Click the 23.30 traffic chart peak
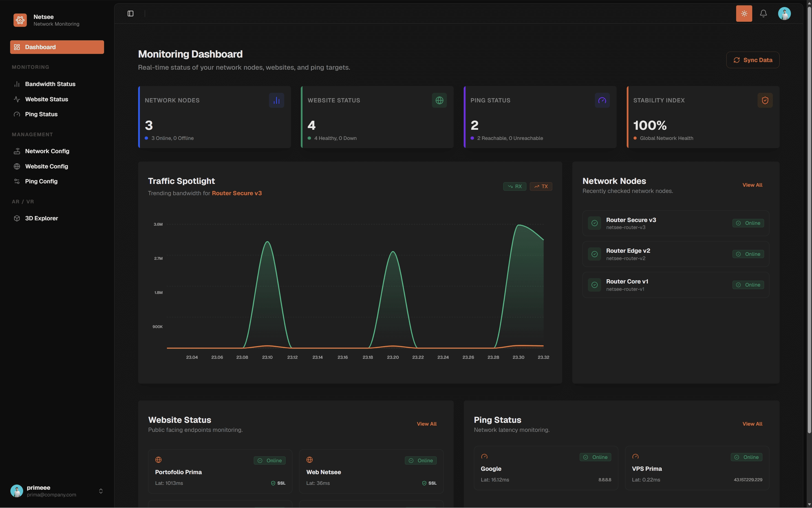 coord(519,225)
